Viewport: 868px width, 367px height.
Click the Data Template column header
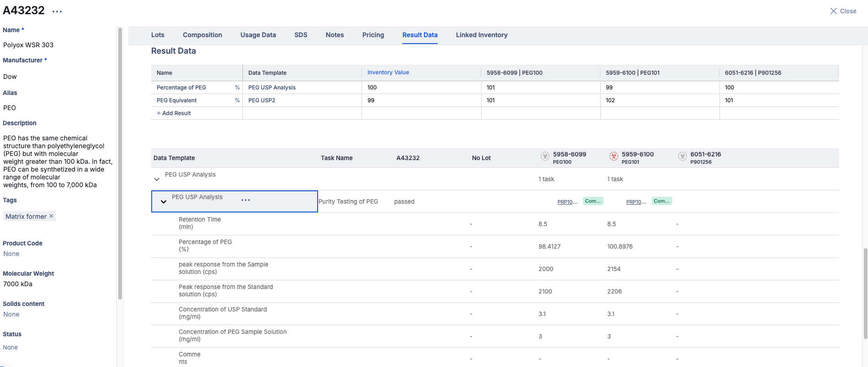[x=174, y=158]
